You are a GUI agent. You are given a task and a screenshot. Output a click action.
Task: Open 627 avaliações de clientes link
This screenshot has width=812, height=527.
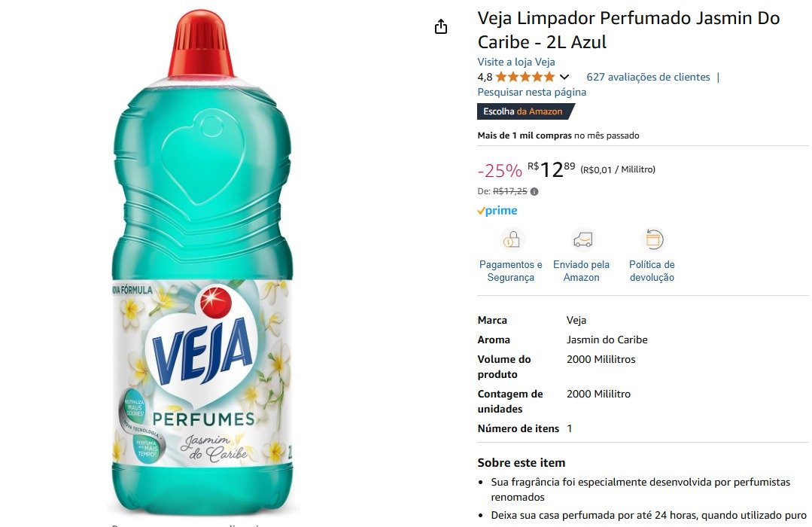coord(648,77)
